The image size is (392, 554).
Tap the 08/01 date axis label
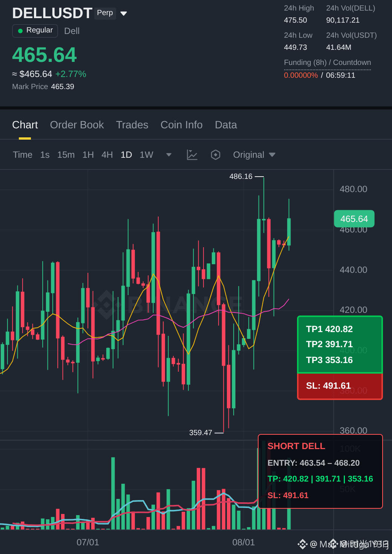click(243, 542)
